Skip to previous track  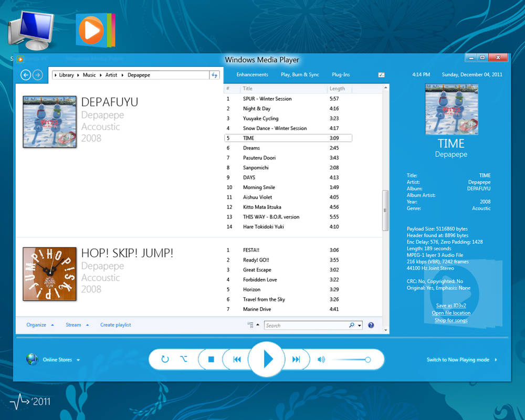[x=237, y=360]
